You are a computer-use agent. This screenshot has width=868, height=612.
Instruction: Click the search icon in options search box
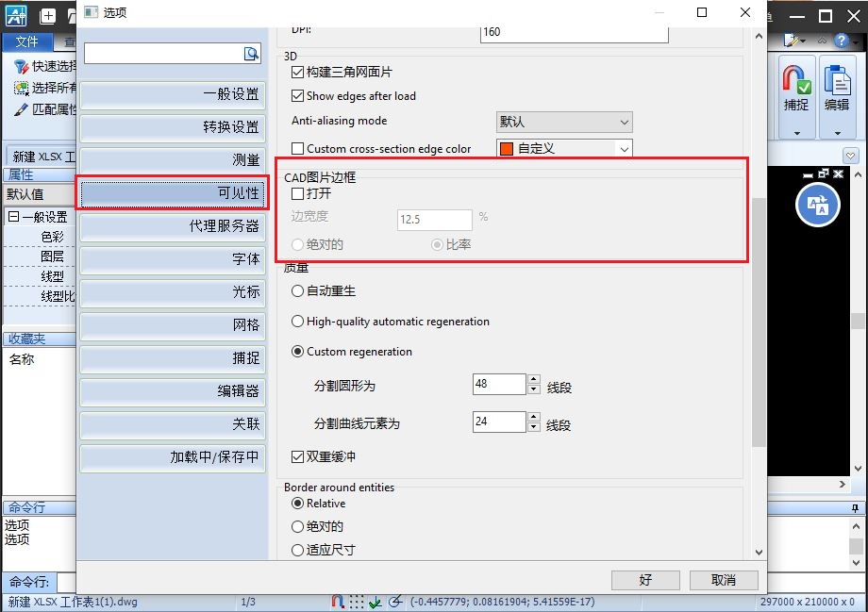(251, 53)
